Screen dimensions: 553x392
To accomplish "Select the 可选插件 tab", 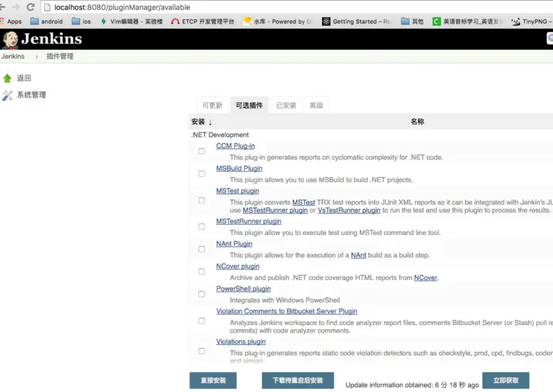I will coord(249,105).
